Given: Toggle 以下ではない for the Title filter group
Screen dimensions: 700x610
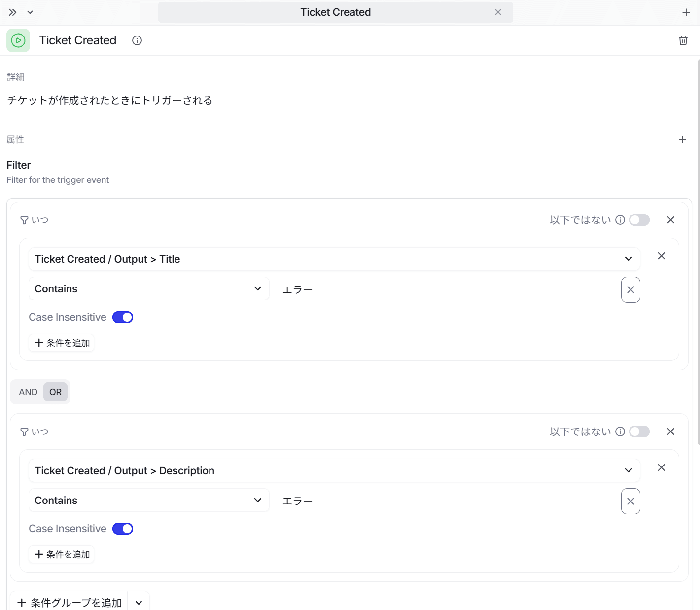Looking at the screenshot, I should (x=639, y=220).
